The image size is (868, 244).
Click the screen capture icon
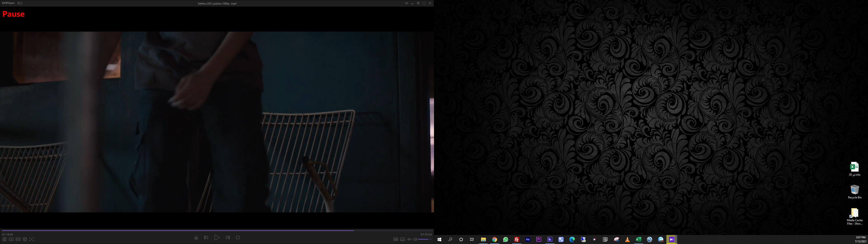point(32,239)
